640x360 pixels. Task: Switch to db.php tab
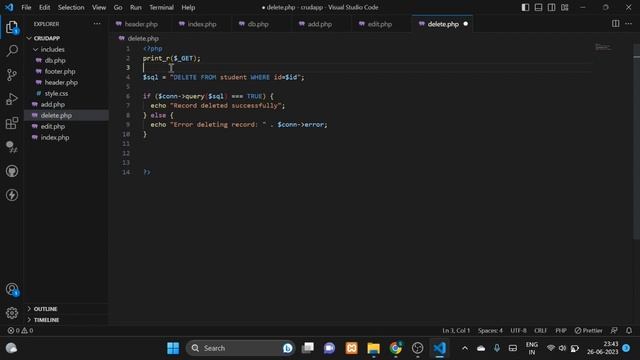pyautogui.click(x=258, y=24)
